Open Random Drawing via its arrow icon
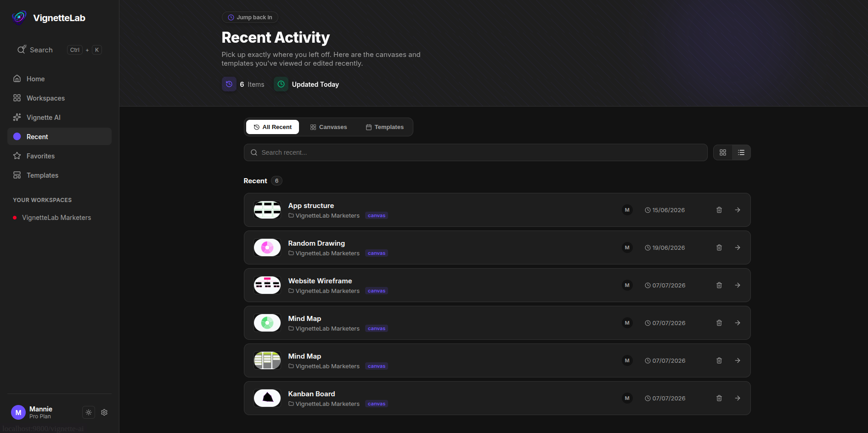 [x=738, y=247]
